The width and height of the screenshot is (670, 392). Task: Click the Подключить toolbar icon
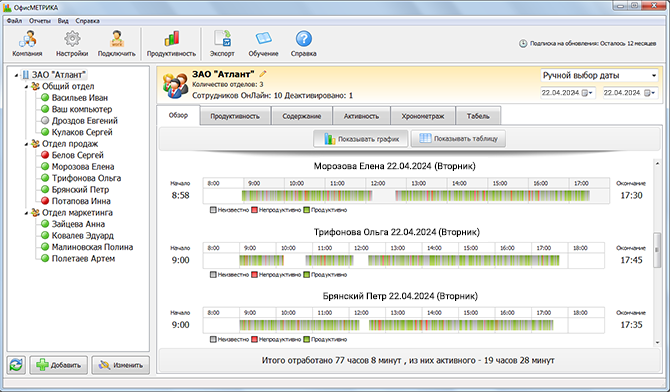pyautogui.click(x=117, y=39)
